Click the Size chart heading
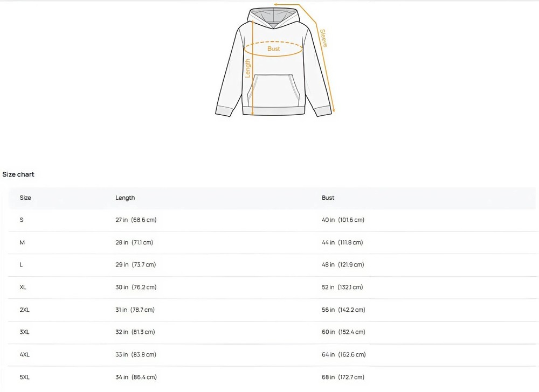Viewport: 539px width, 392px height. 18,174
